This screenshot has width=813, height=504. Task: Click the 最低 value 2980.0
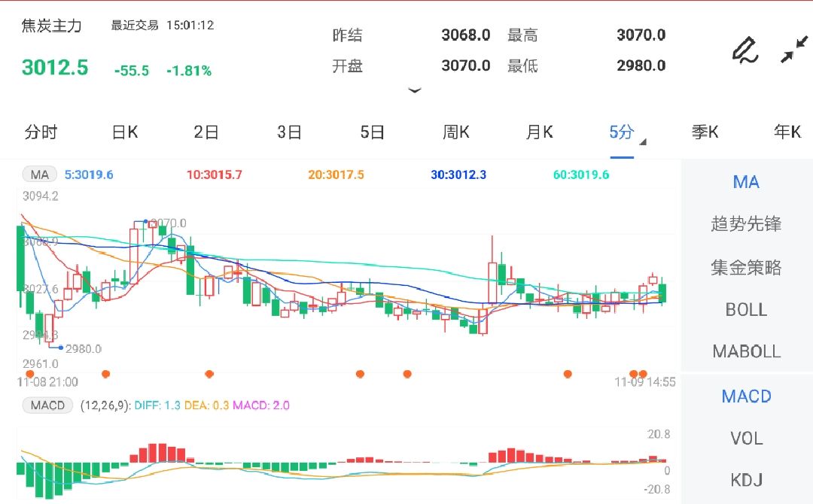coord(641,65)
